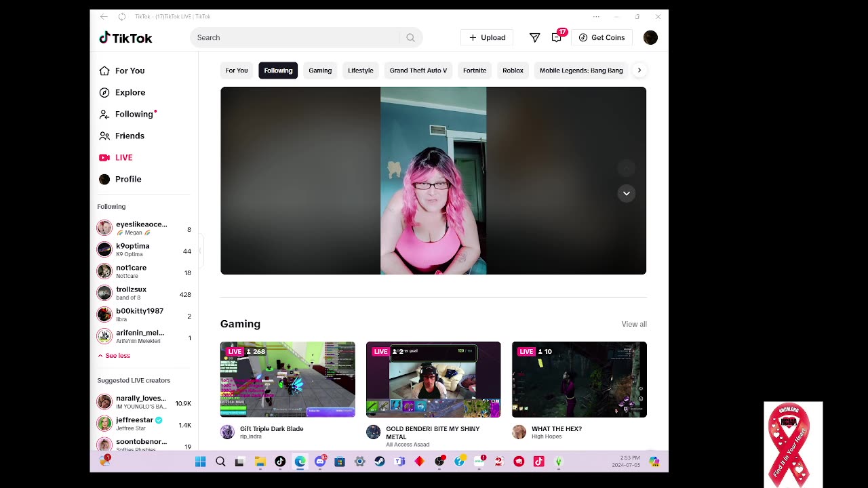
Task: Open Discord from taskbar
Action: coord(320,462)
